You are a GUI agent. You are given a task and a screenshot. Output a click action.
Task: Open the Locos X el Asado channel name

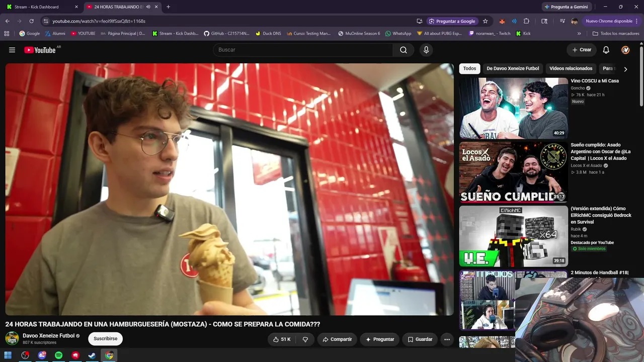[586, 165]
